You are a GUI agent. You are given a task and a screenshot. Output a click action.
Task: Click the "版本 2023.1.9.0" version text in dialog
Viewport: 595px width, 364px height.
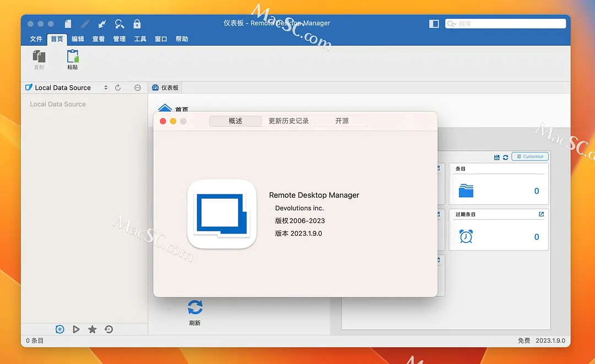pyautogui.click(x=298, y=233)
